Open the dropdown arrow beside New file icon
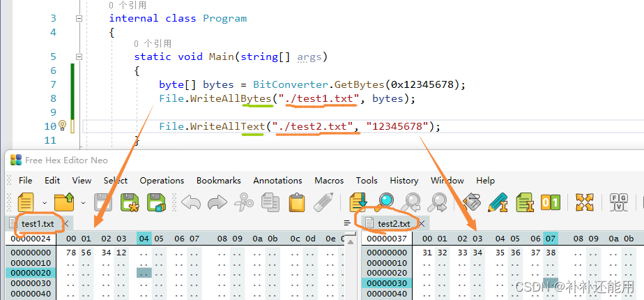The height and width of the screenshot is (300, 644). point(45,202)
